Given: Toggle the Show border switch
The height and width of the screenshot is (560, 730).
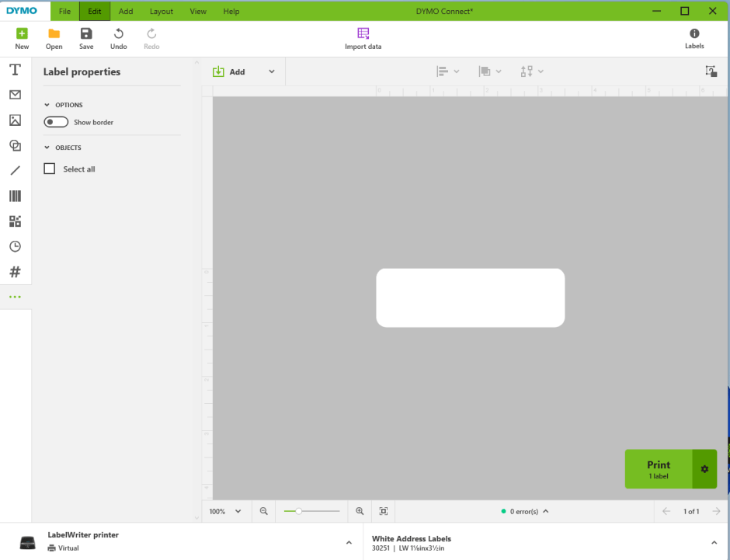Looking at the screenshot, I should 56,122.
